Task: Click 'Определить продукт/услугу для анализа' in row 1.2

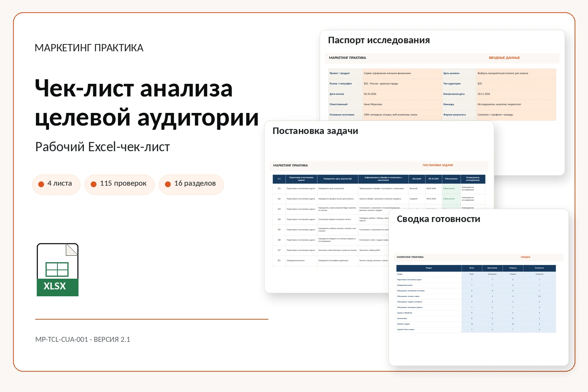Action: pyautogui.click(x=336, y=199)
